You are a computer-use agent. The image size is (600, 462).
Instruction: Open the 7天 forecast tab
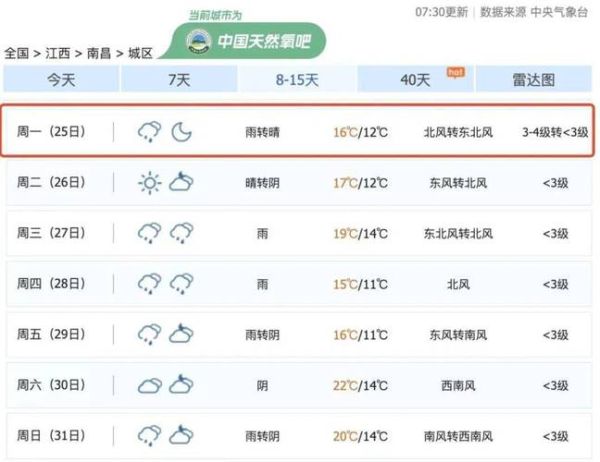pyautogui.click(x=179, y=79)
